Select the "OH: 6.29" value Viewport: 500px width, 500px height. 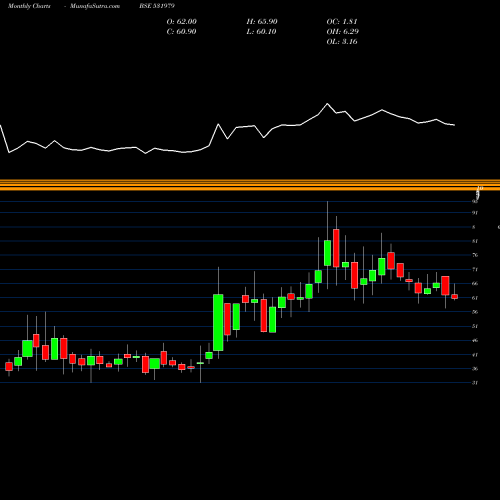coord(342,32)
